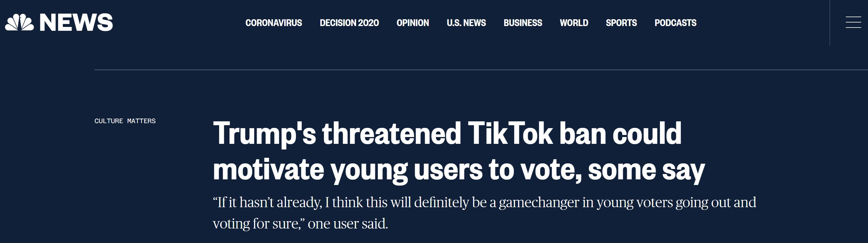Go to the Sports section
This screenshot has width=868, height=243.
[621, 23]
